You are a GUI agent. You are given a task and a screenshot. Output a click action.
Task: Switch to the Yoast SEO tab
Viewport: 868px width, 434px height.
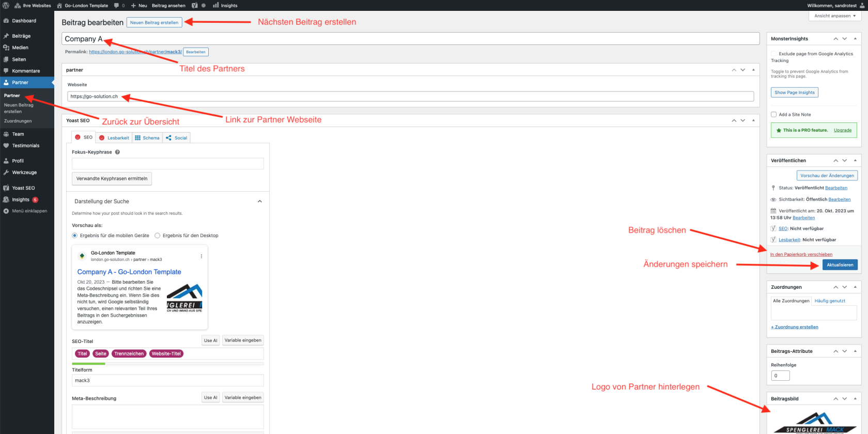pos(84,137)
